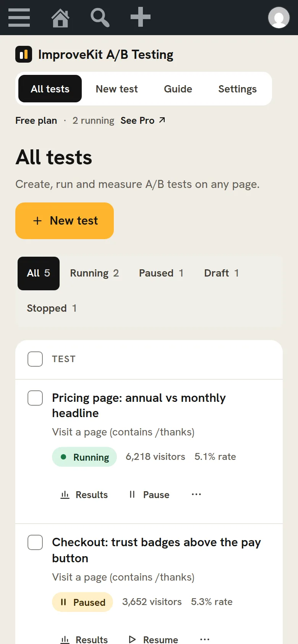Switch to the All tests tab
Screen dimensions: 298x644
click(x=50, y=89)
